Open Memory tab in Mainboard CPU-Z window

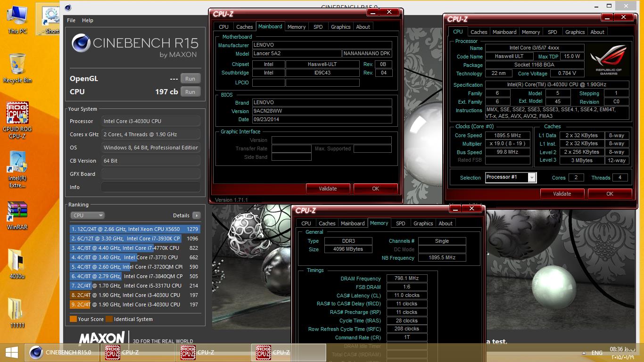[x=297, y=27]
